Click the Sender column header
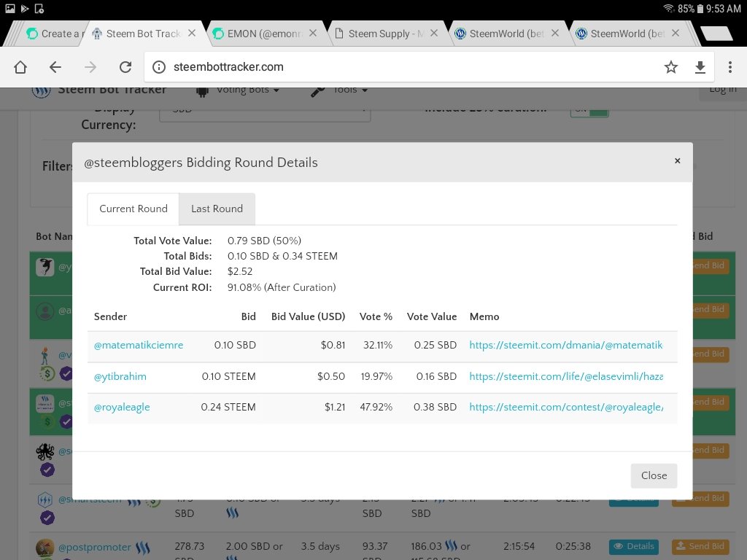The image size is (747, 560). pos(111,316)
